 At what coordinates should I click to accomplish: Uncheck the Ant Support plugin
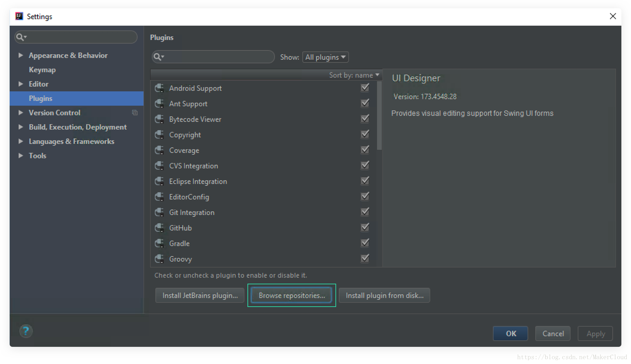(x=365, y=103)
